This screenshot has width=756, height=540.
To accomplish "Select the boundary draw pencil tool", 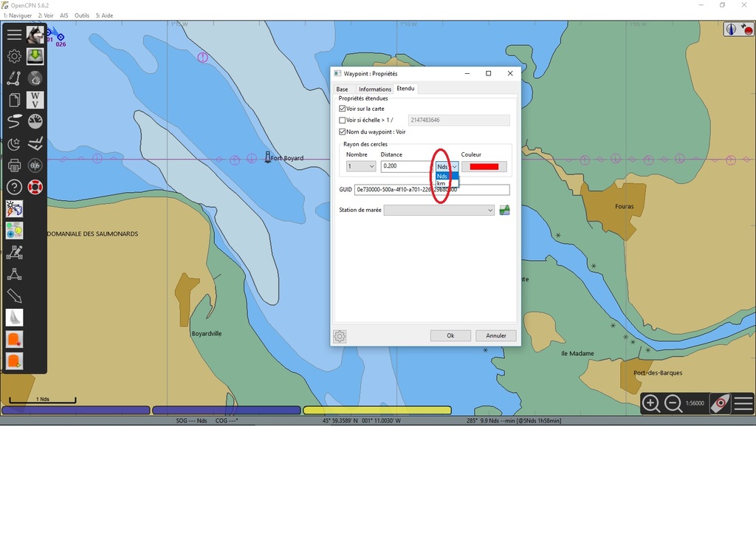I will point(14,253).
